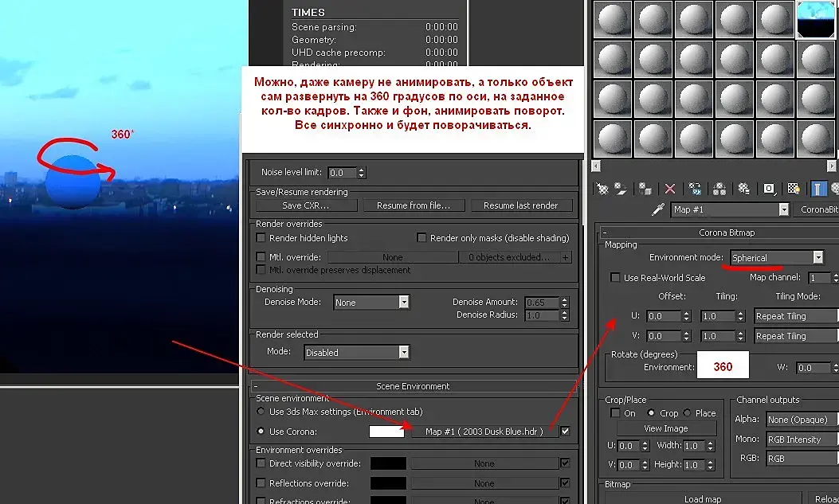Click the V Tiling value field
This screenshot has width=839, height=504.
tap(718, 336)
